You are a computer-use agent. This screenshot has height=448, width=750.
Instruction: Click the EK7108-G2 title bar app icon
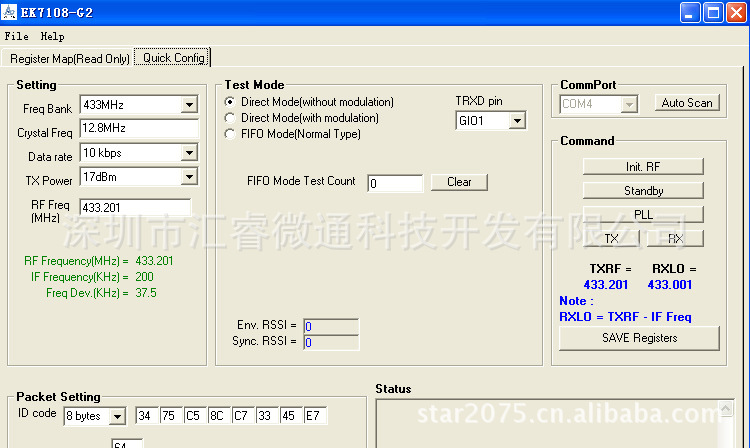point(11,12)
